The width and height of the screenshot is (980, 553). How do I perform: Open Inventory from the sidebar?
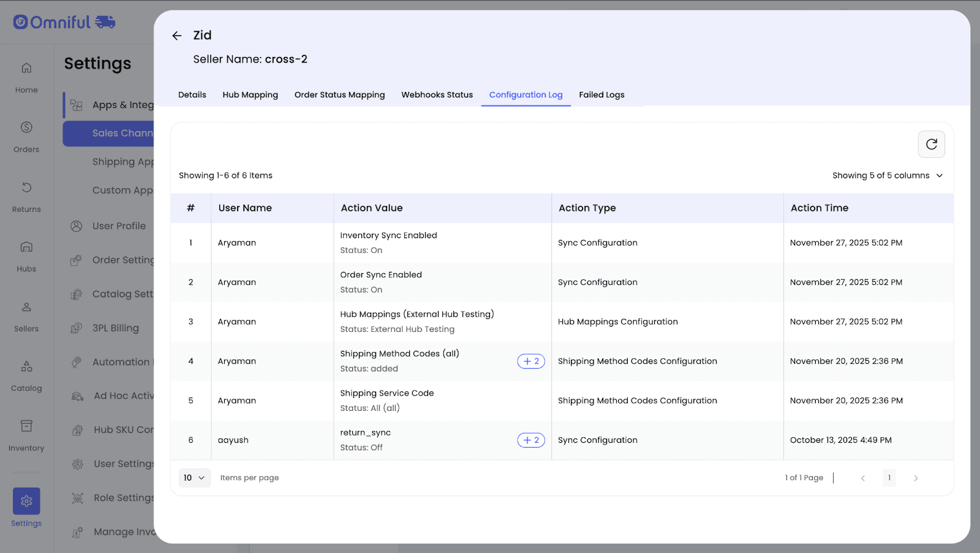click(26, 434)
